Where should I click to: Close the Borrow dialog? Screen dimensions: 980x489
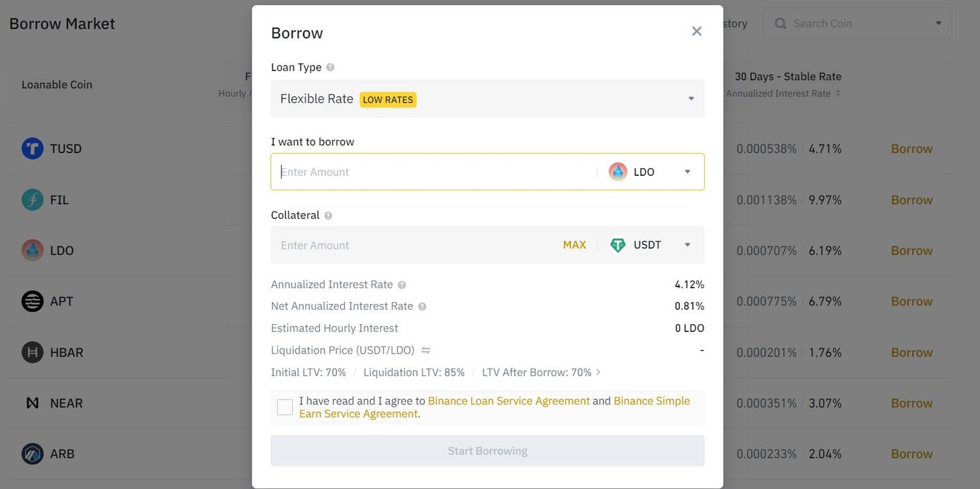[696, 31]
